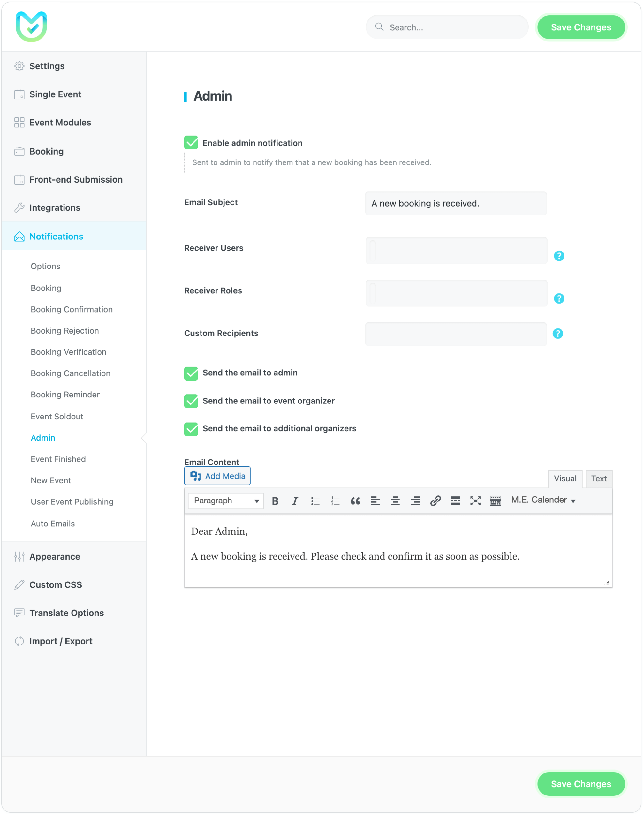Uncheck Enable admin notification checkbox
This screenshot has height=814, width=644.
pyautogui.click(x=191, y=143)
